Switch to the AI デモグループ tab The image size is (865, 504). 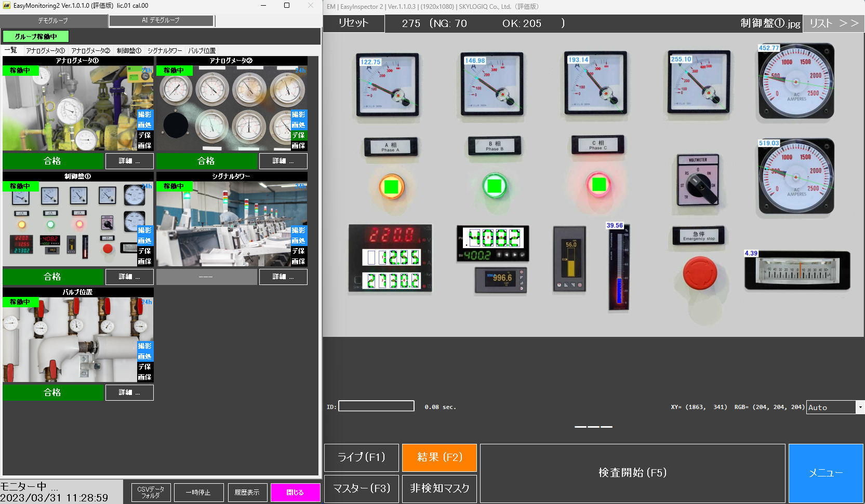coord(161,21)
